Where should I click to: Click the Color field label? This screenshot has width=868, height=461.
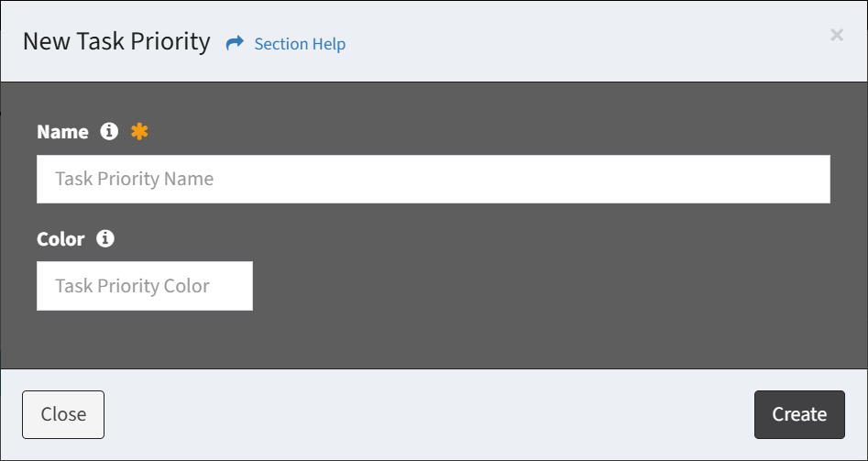pos(60,239)
